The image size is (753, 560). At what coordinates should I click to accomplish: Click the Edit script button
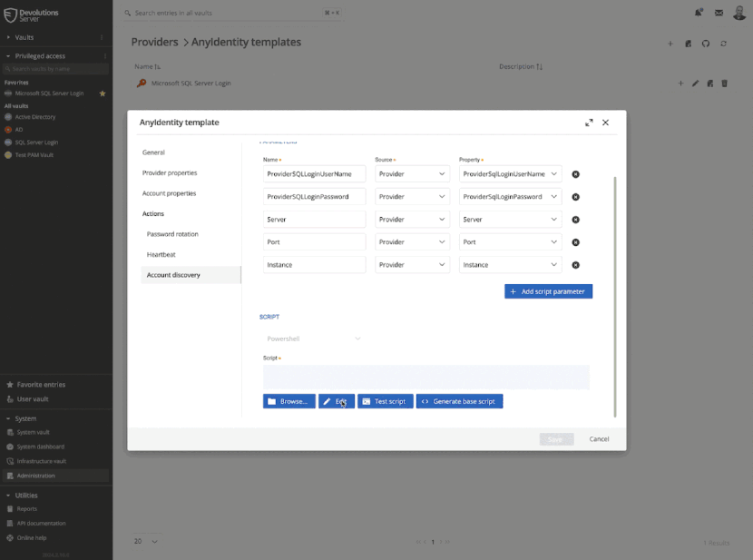[x=337, y=401]
